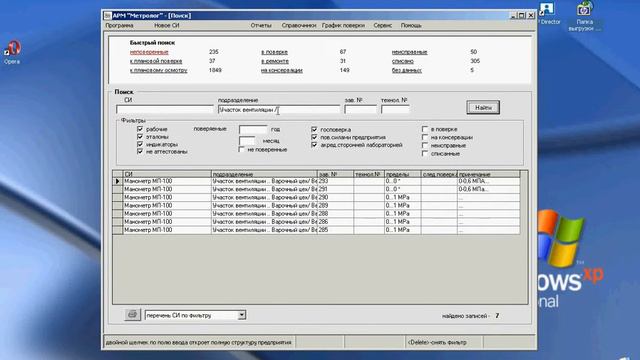This screenshot has width=640, height=360.
Task: Sort by СИ column header
Action: [167, 174]
